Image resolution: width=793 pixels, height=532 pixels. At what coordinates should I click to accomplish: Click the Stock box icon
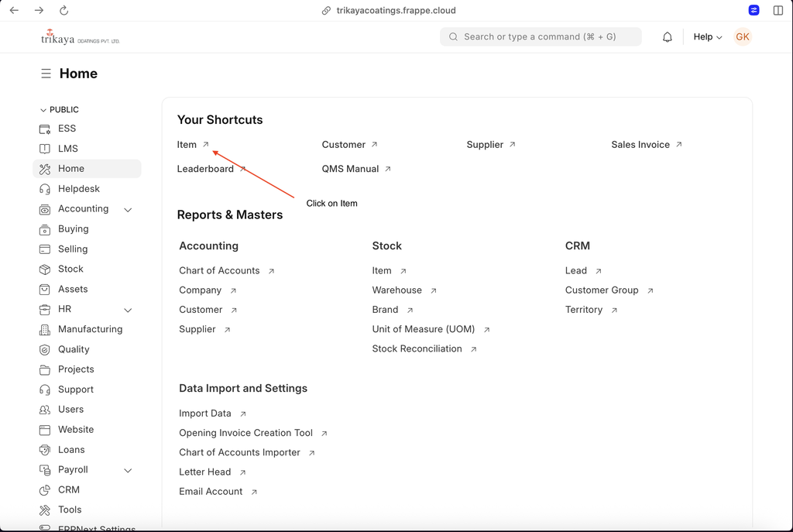pos(45,269)
